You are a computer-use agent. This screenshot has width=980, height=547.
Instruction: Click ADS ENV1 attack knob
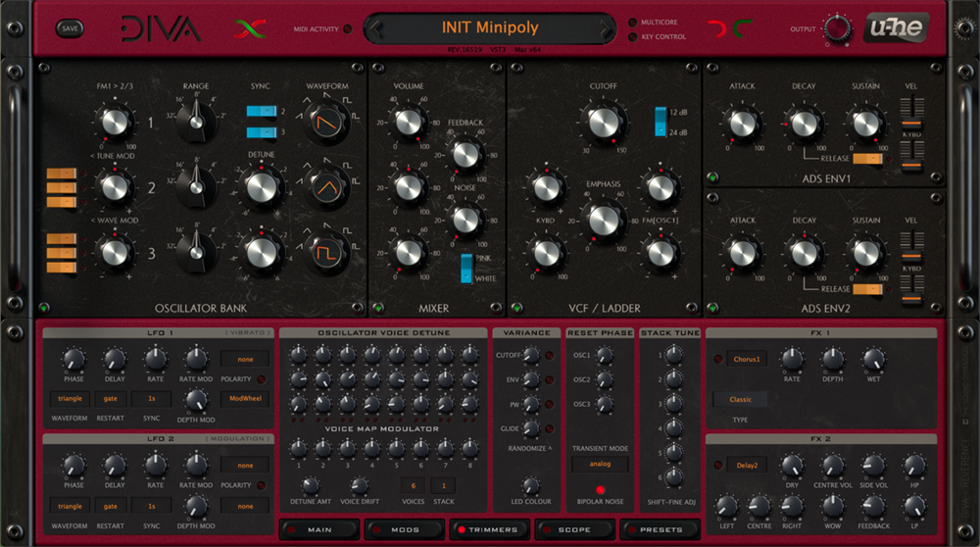[743, 124]
